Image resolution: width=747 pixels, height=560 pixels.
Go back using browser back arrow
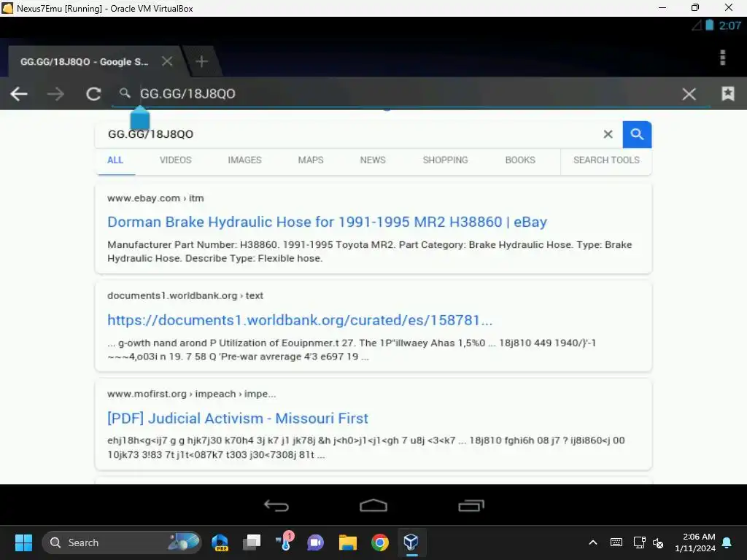coord(19,94)
